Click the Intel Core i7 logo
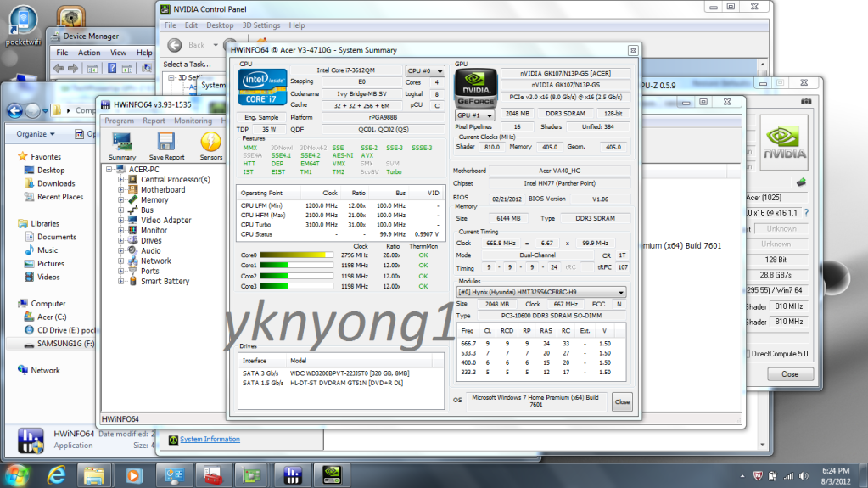 262,87
